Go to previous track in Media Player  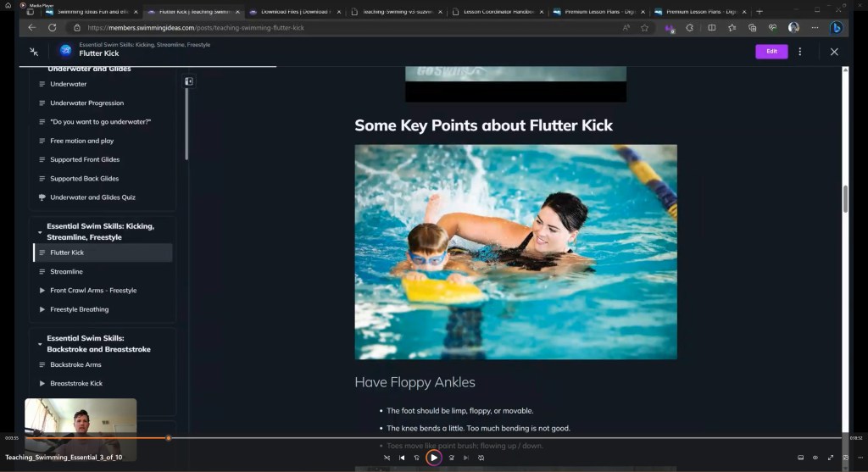coord(402,458)
